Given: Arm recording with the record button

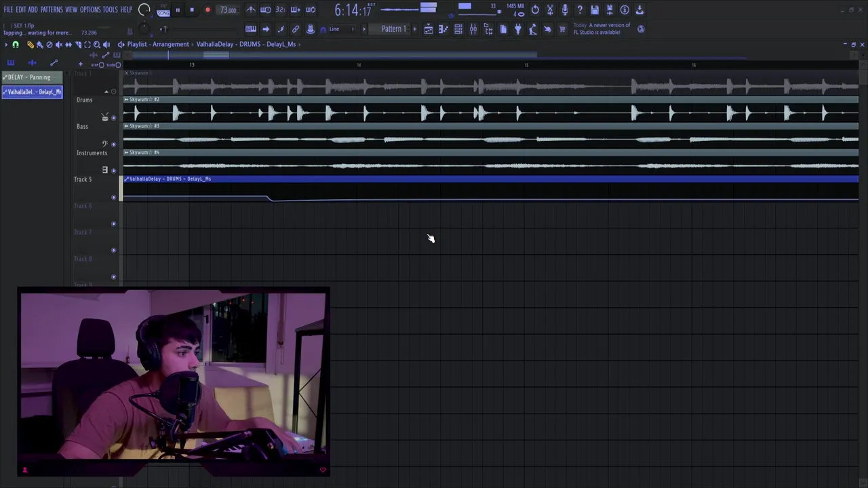Looking at the screenshot, I should [208, 10].
